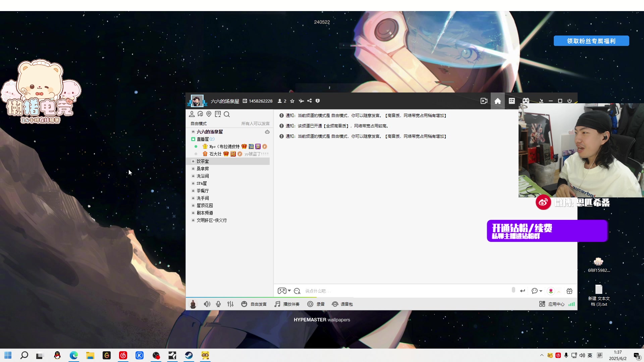The width and height of the screenshot is (644, 362).
Task: Open the audio mixer settings icon
Action: click(x=230, y=304)
